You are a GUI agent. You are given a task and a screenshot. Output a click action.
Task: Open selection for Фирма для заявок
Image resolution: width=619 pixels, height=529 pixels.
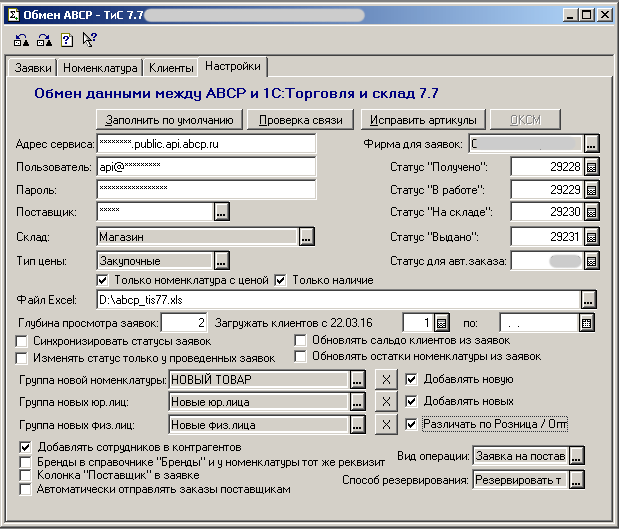click(591, 144)
